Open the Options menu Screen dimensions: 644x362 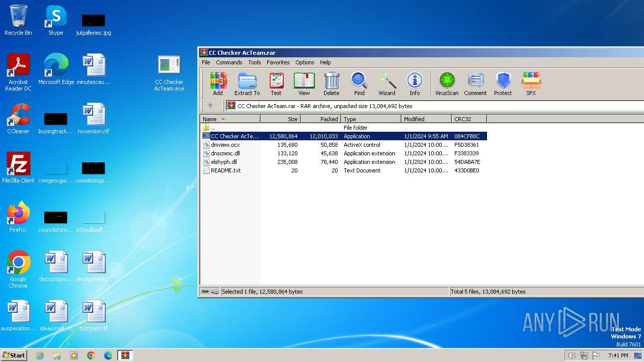click(x=305, y=62)
